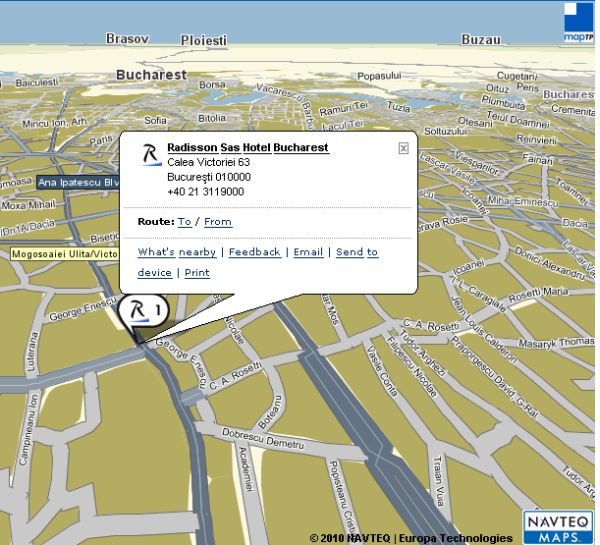Click the Email link

coord(308,252)
